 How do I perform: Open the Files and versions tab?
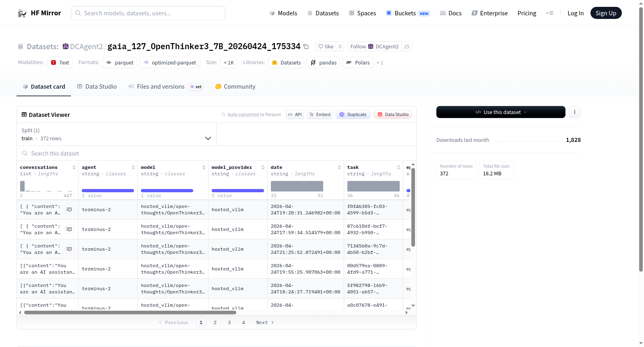coord(166,86)
